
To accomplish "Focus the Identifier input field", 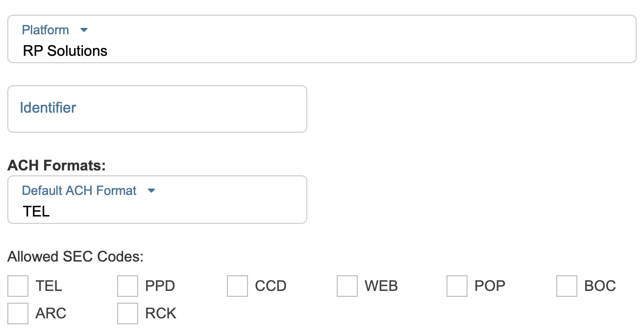I will (157, 109).
